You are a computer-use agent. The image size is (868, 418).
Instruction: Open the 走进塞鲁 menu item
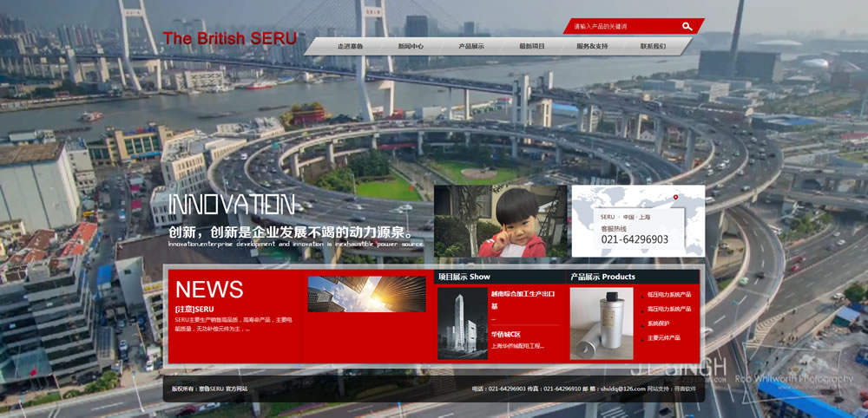pyautogui.click(x=350, y=47)
